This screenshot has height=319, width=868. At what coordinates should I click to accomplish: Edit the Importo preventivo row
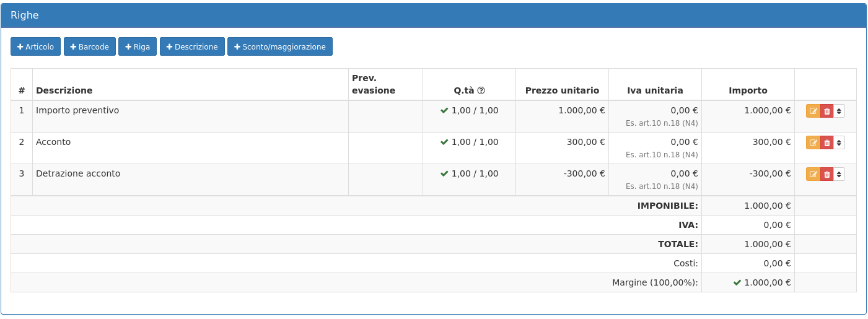813,111
